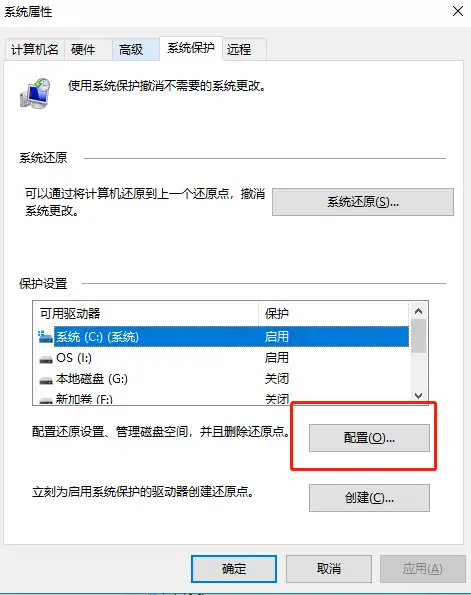The image size is (471, 595).
Task: Click the OS (I:) drive icon
Action: point(46,359)
